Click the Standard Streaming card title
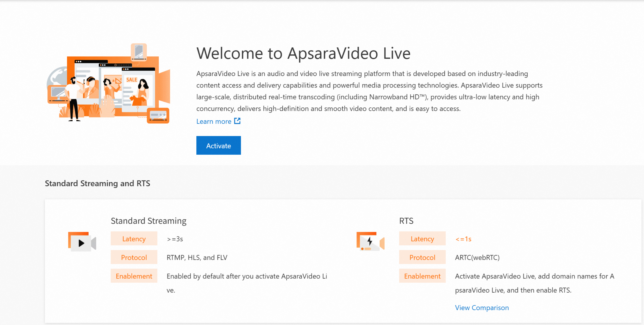 [149, 221]
